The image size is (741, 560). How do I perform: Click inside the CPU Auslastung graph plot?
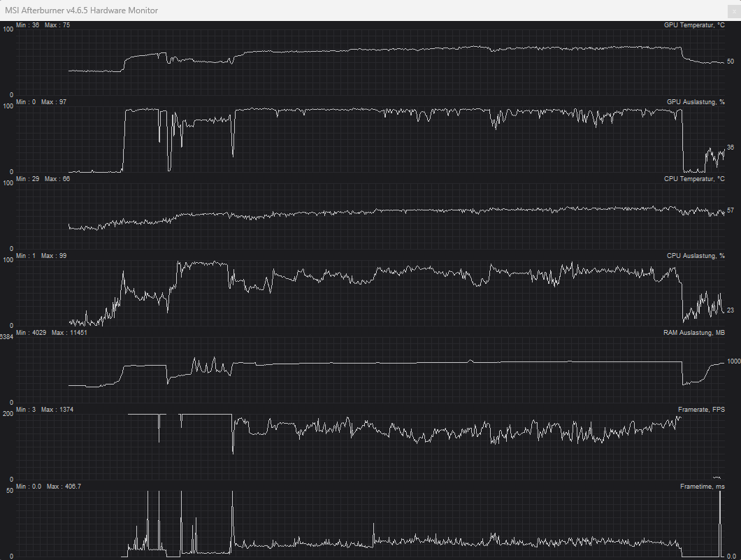(x=370, y=292)
